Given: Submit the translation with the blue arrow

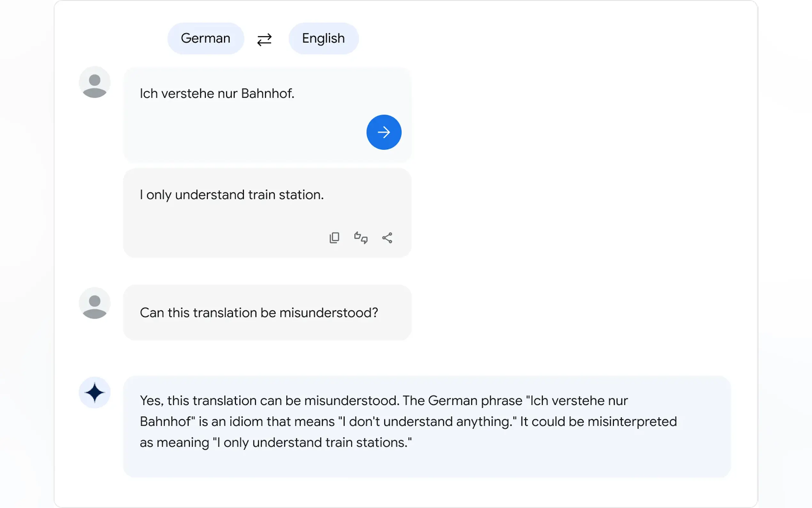Looking at the screenshot, I should coord(384,132).
